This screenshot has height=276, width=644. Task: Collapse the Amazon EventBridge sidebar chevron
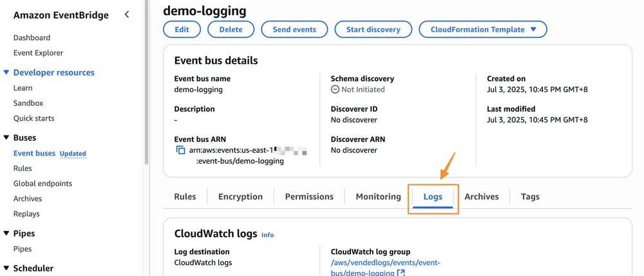click(x=127, y=15)
